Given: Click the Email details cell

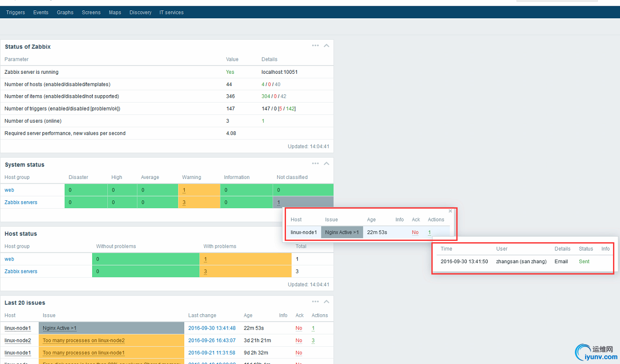Looking at the screenshot, I should (x=561, y=261).
